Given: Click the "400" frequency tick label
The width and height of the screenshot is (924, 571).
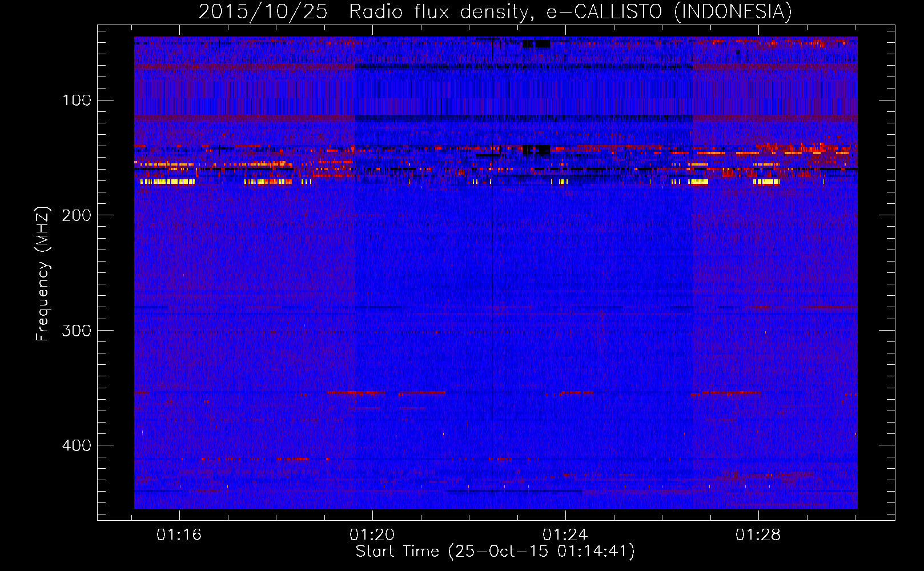Looking at the screenshot, I should [77, 445].
